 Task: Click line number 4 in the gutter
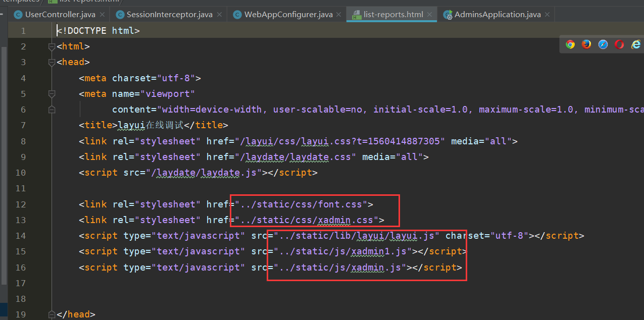point(23,78)
